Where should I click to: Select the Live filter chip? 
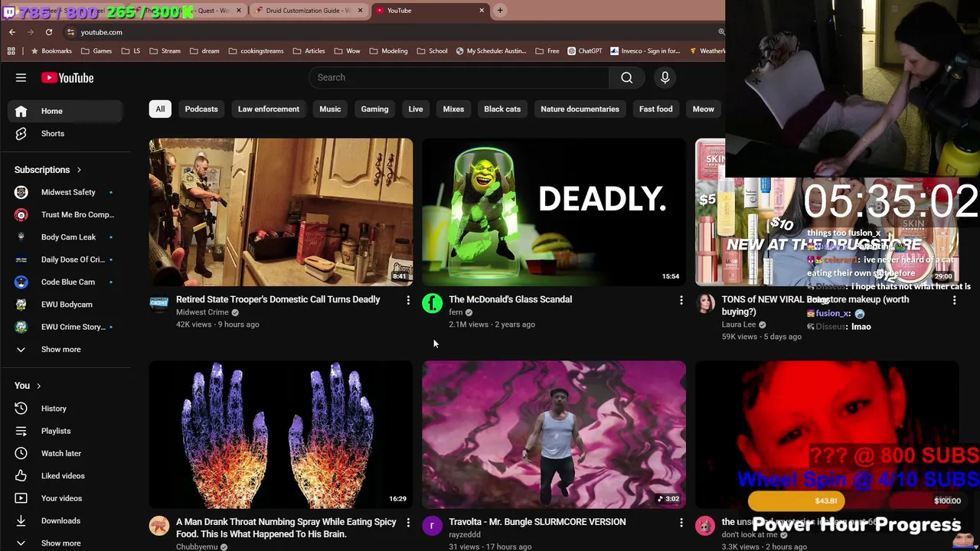[416, 109]
